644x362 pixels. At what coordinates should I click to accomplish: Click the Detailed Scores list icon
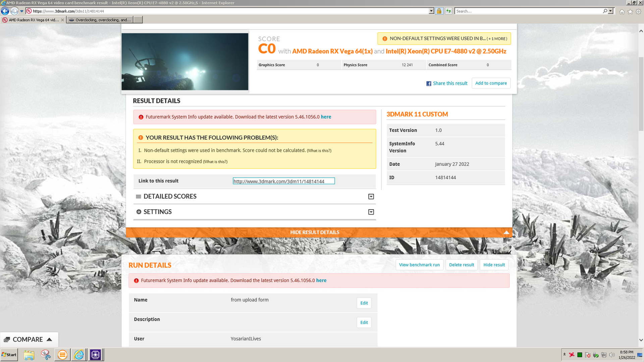click(x=138, y=196)
